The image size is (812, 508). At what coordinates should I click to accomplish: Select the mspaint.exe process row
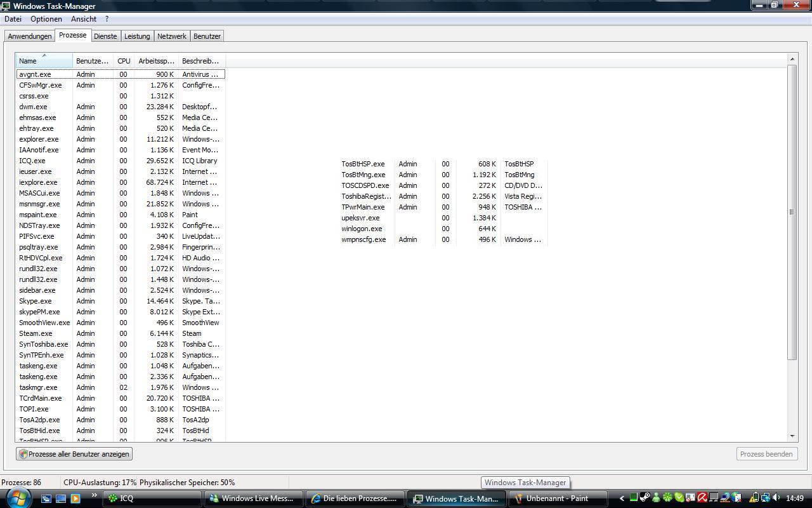click(121, 215)
